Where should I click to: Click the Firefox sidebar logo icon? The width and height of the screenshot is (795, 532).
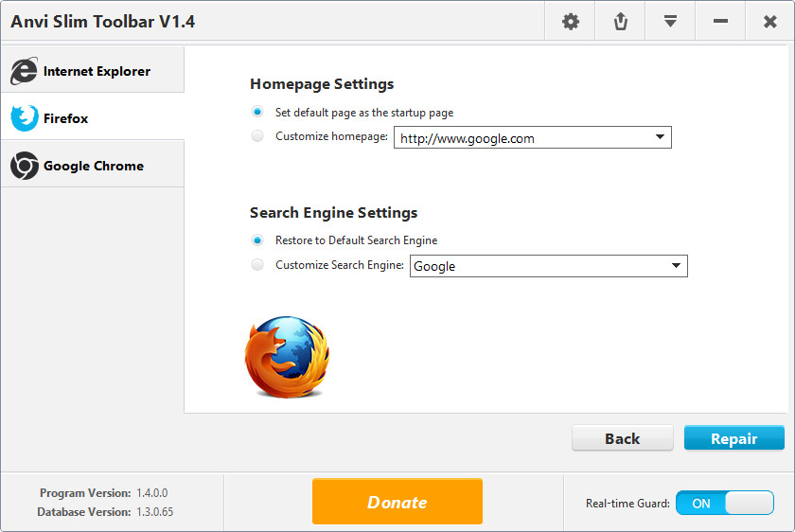point(25,118)
